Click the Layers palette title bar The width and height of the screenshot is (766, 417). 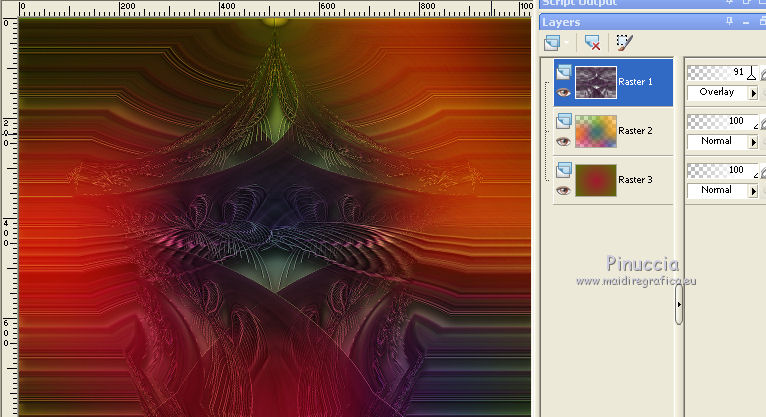pos(653,22)
